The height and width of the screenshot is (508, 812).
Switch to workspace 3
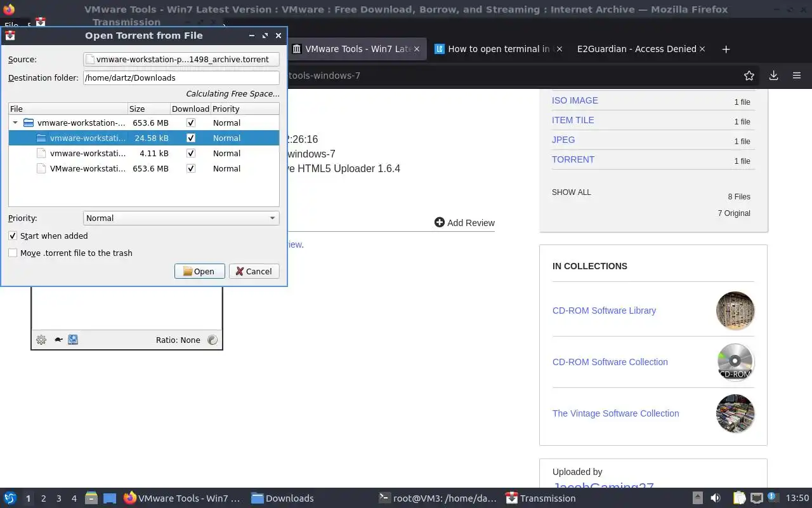click(x=59, y=498)
